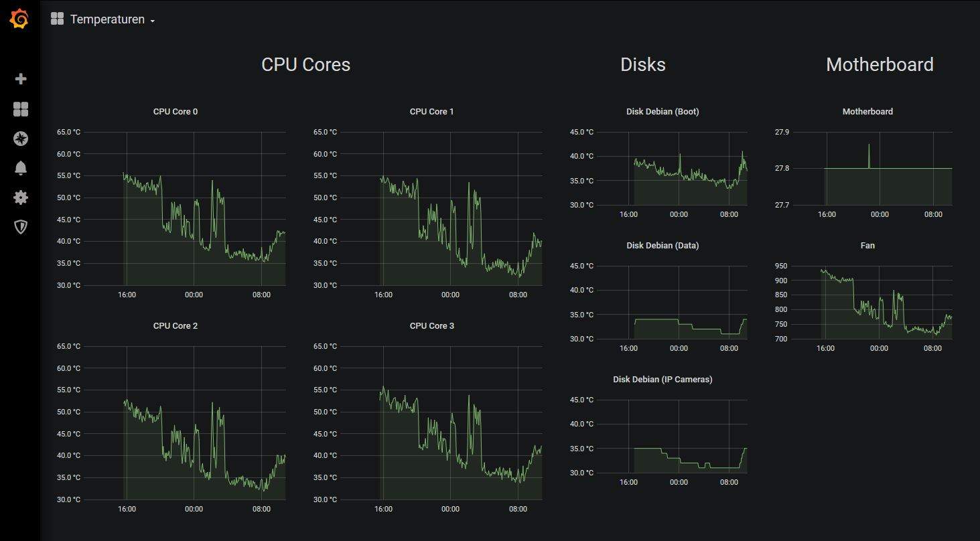The height and width of the screenshot is (541, 980).
Task: Open the Configuration gear icon
Action: point(21,198)
